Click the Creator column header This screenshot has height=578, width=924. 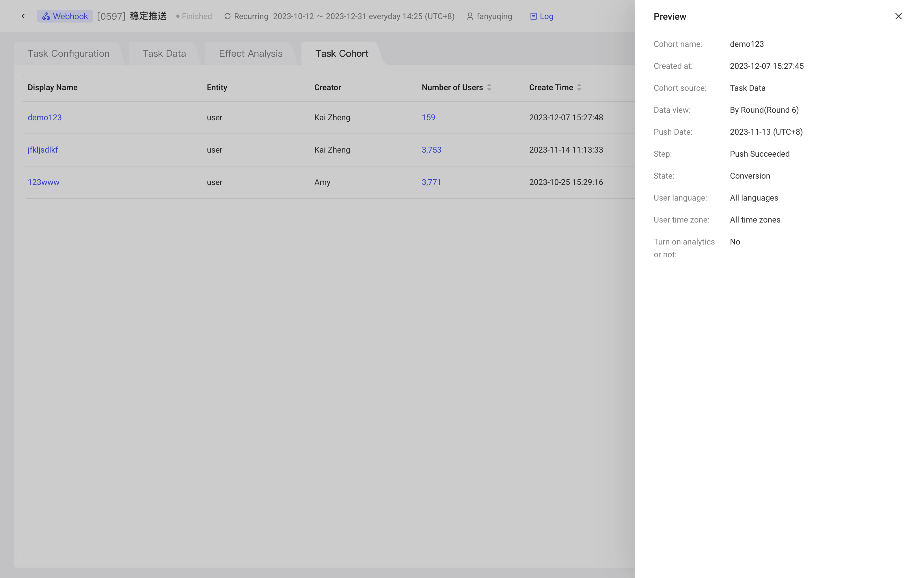[328, 87]
